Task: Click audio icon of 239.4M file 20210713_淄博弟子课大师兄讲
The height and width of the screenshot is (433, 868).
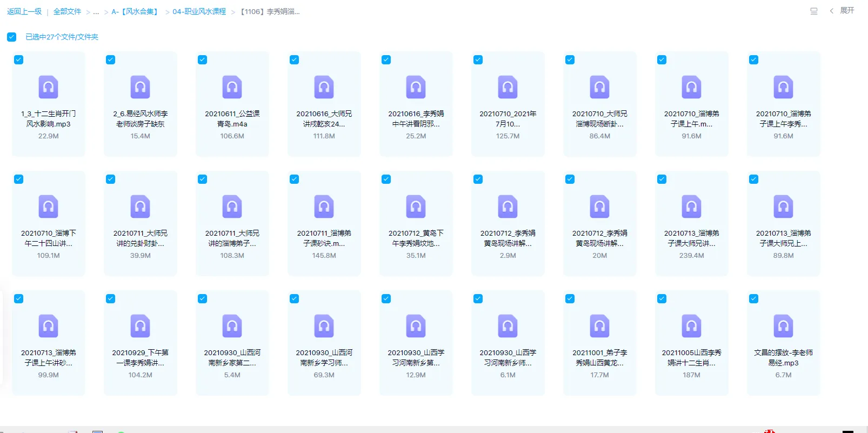Action: 691,206
